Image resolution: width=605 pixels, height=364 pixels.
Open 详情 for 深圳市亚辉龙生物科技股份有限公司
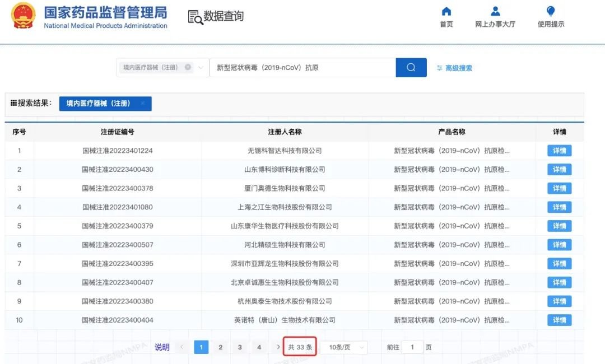point(560,264)
